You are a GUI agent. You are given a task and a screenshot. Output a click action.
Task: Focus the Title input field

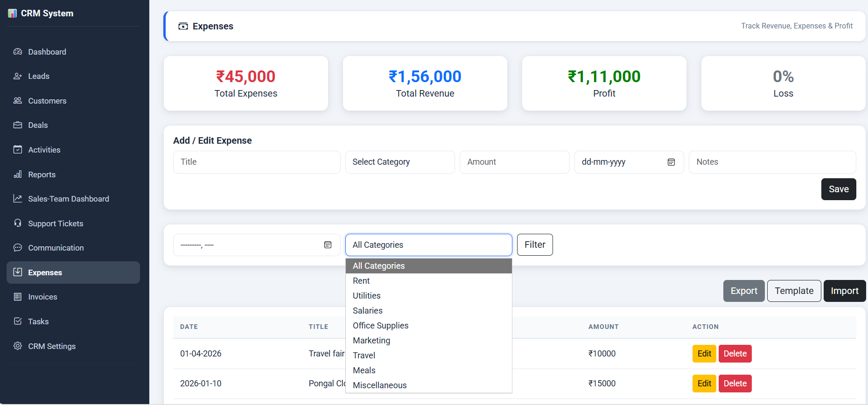click(x=257, y=162)
